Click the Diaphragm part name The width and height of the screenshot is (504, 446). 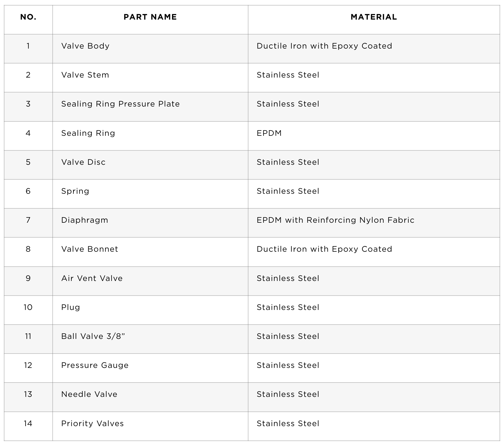(85, 220)
